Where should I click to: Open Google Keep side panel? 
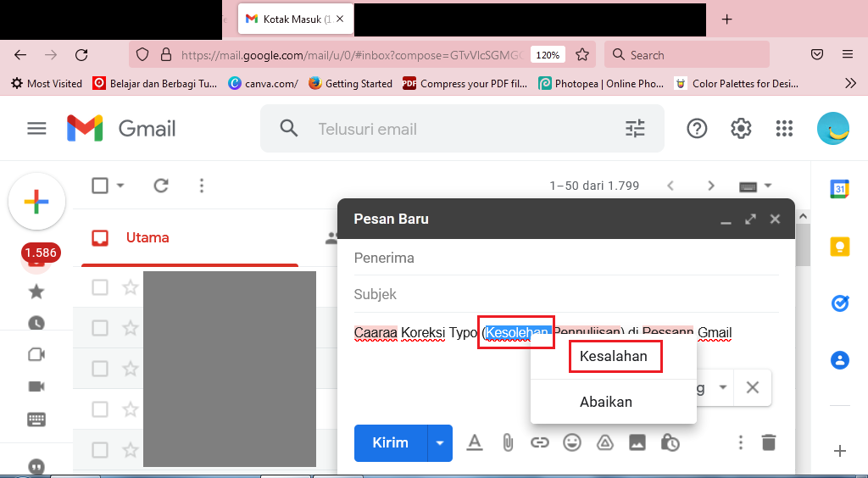[x=840, y=246]
